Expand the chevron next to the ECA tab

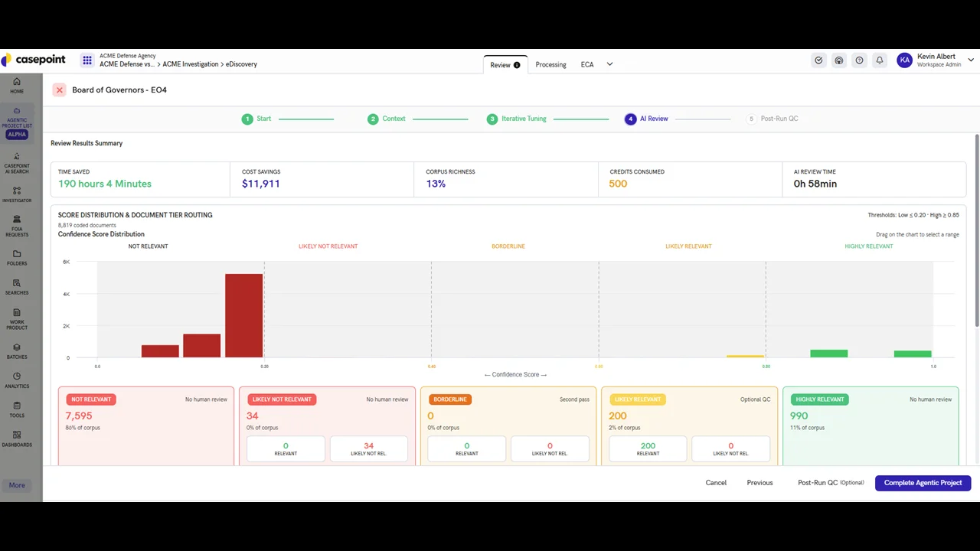coord(609,64)
